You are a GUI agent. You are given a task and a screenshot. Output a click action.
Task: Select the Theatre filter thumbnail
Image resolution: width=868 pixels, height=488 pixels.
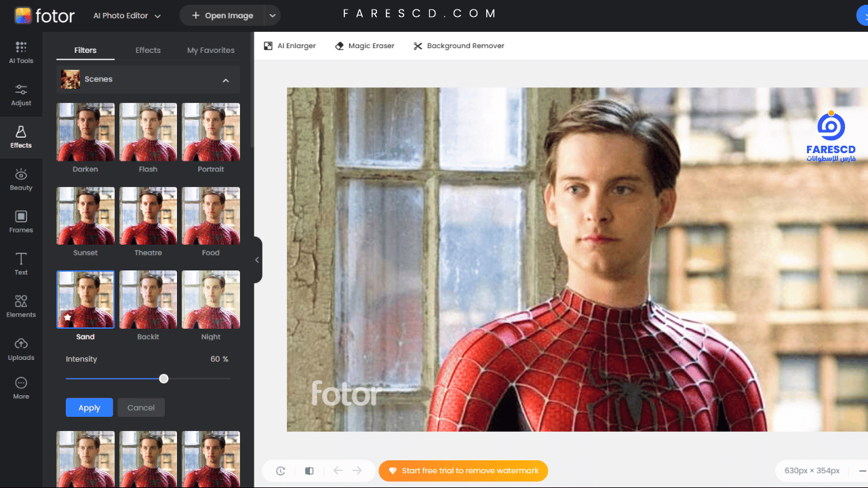tap(148, 216)
